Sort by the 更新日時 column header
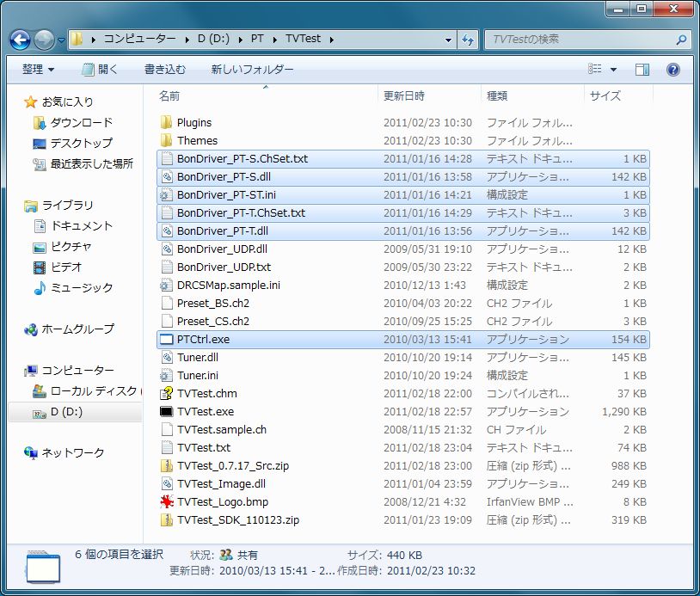This screenshot has width=700, height=596. 404,95
